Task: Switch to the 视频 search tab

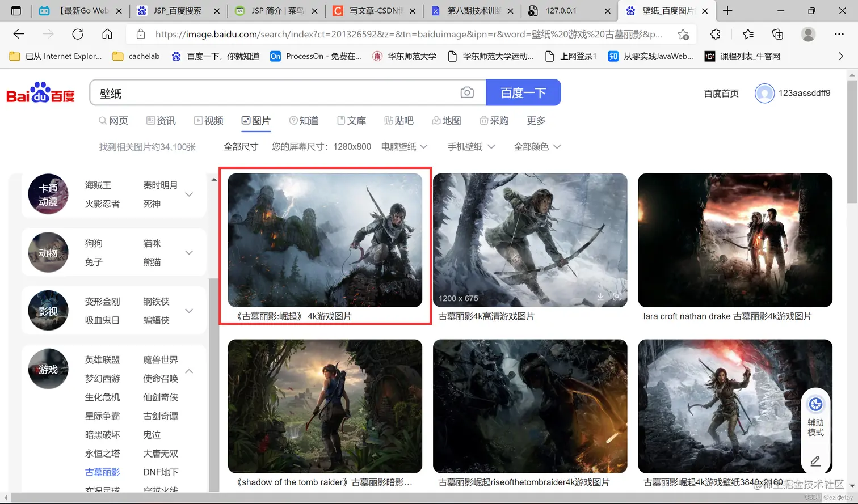Action: 209,121
